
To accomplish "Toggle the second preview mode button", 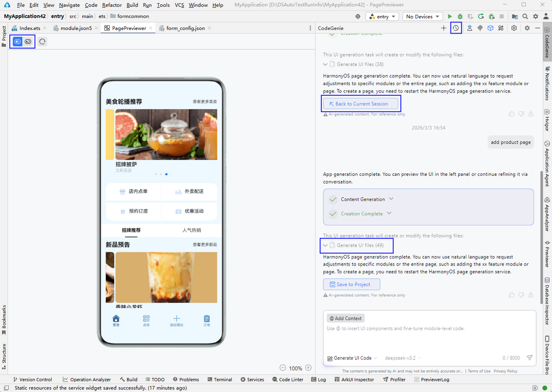I will coord(28,41).
